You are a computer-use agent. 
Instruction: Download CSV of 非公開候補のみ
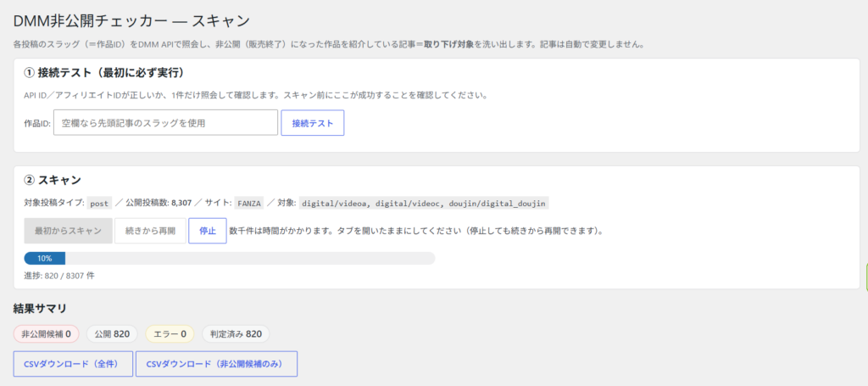click(x=216, y=364)
